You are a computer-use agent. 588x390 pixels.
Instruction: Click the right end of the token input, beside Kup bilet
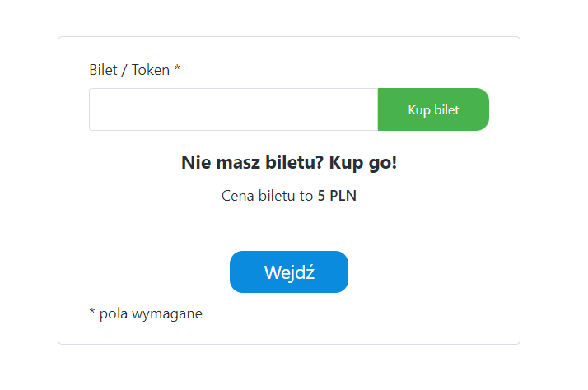(x=367, y=109)
